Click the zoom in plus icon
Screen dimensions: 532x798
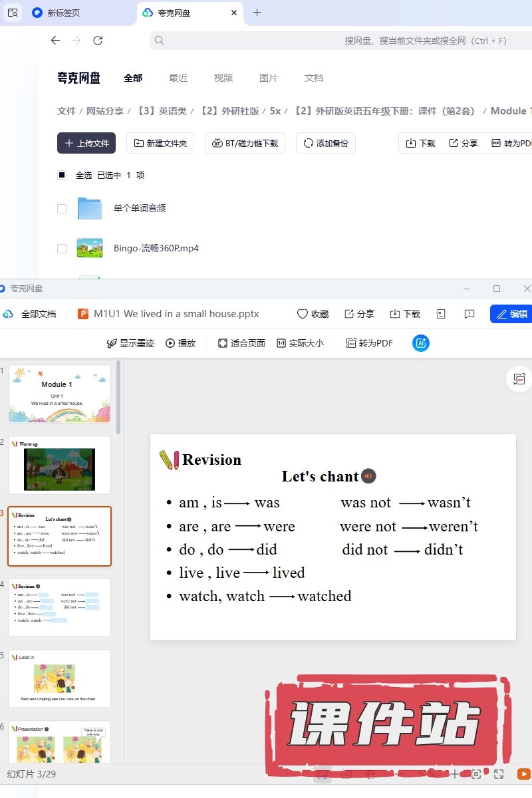point(454,774)
